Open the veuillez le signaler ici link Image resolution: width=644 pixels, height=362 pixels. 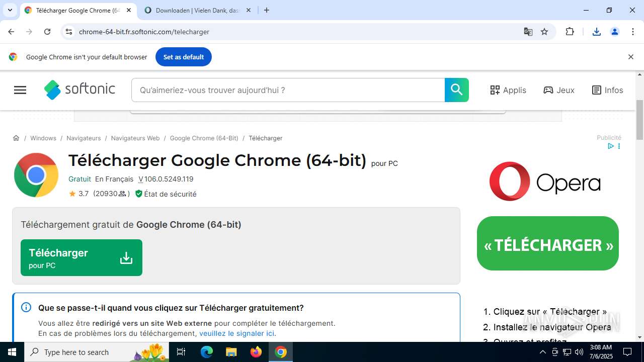point(236,333)
